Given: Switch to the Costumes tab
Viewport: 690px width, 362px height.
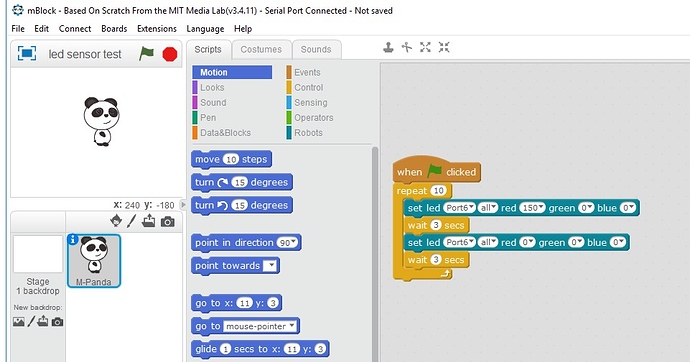Looking at the screenshot, I should 261,49.
